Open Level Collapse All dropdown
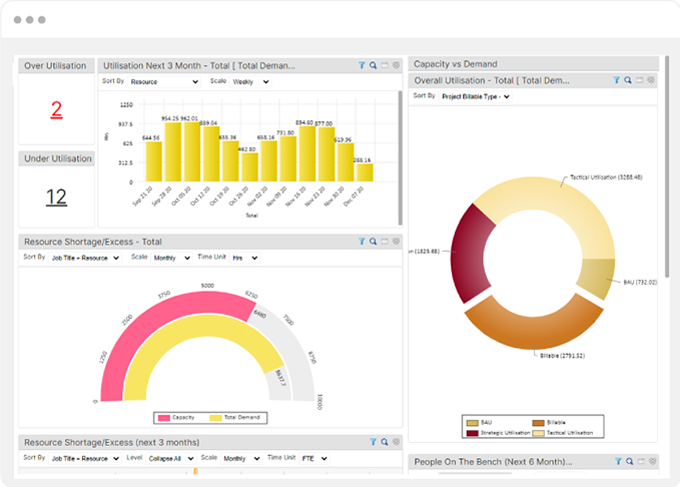This screenshot has height=487, width=680. click(x=171, y=458)
